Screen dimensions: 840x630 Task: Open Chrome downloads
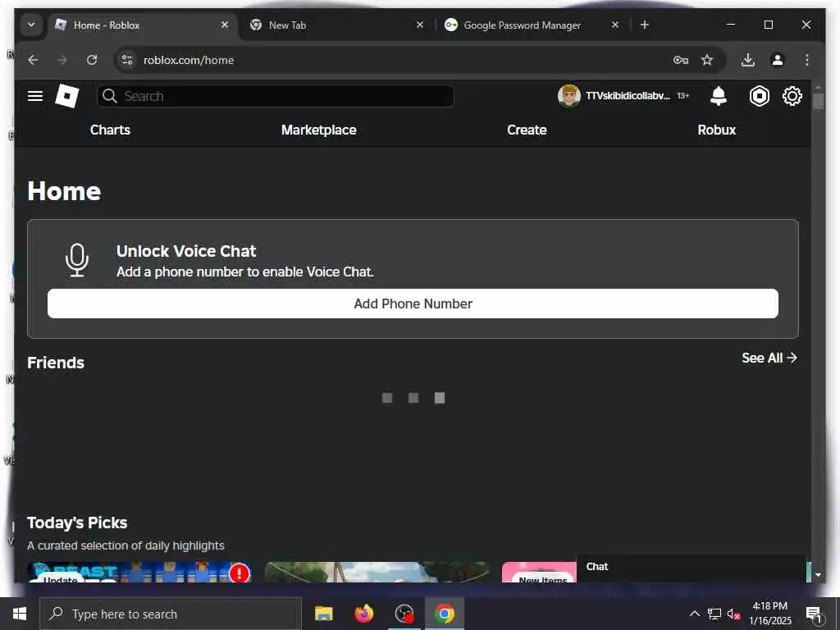click(748, 60)
